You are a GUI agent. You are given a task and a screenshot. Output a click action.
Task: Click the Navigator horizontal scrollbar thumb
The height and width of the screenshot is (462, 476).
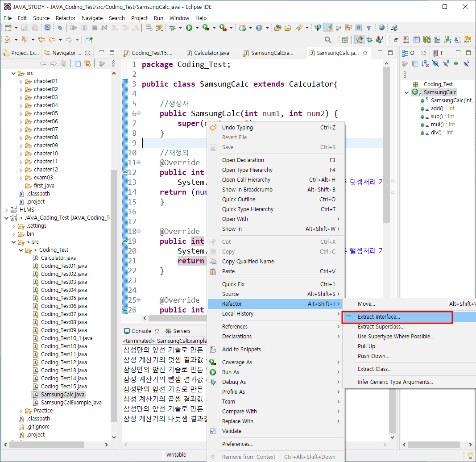(47, 445)
